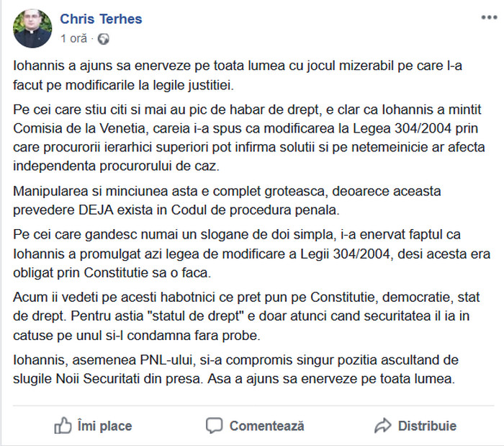
Task: Click the speech bubble comment icon
Action: point(214,426)
